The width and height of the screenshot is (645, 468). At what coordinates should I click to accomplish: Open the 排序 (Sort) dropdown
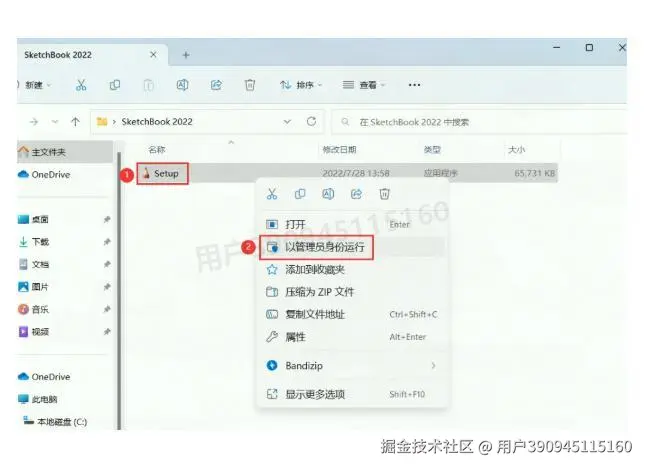click(301, 85)
